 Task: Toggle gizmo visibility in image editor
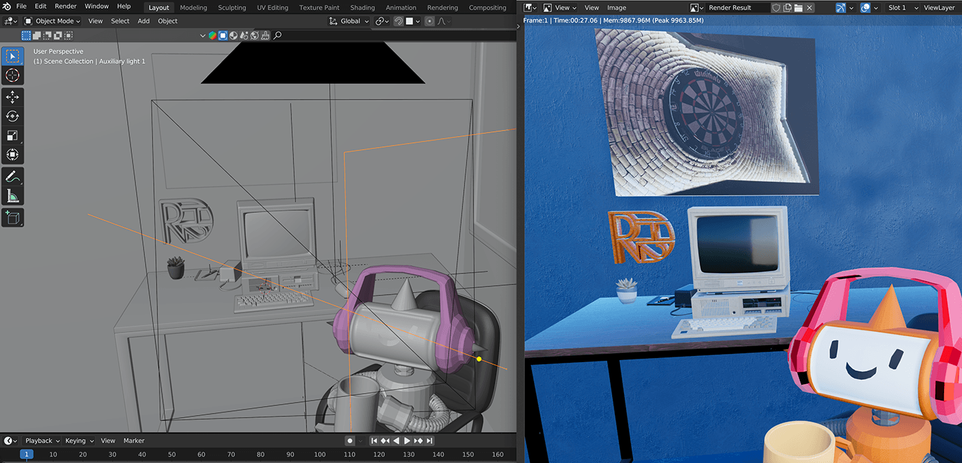(840, 8)
